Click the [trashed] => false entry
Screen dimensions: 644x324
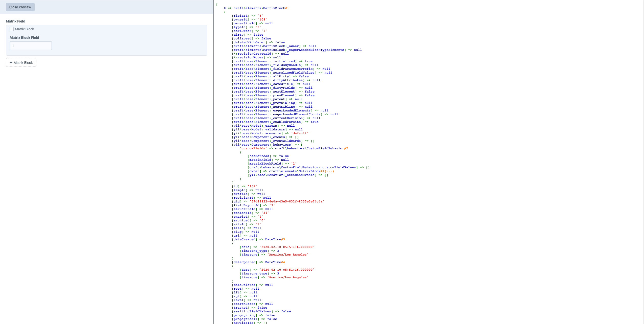click(x=249, y=308)
